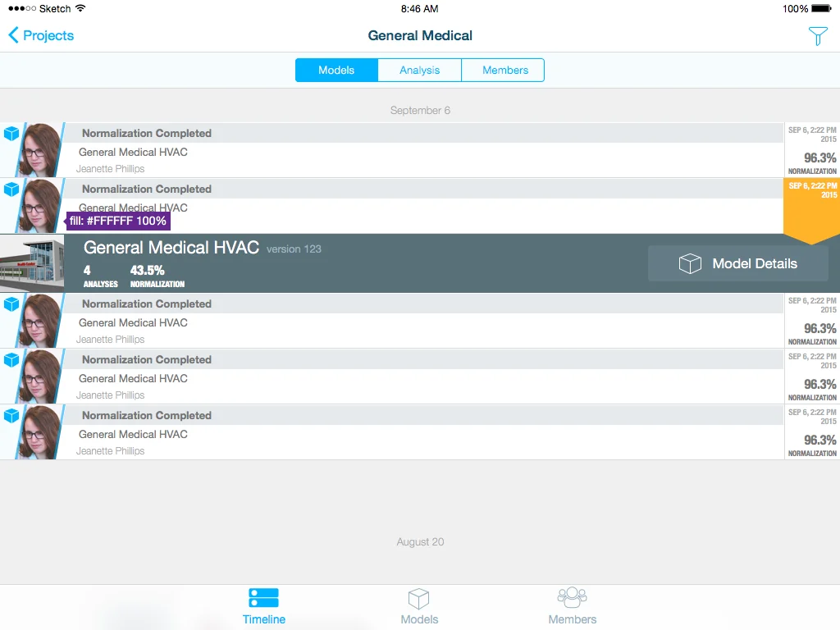Click the "General Medical" page title
Viewport: 840px width, 630px height.
(420, 36)
